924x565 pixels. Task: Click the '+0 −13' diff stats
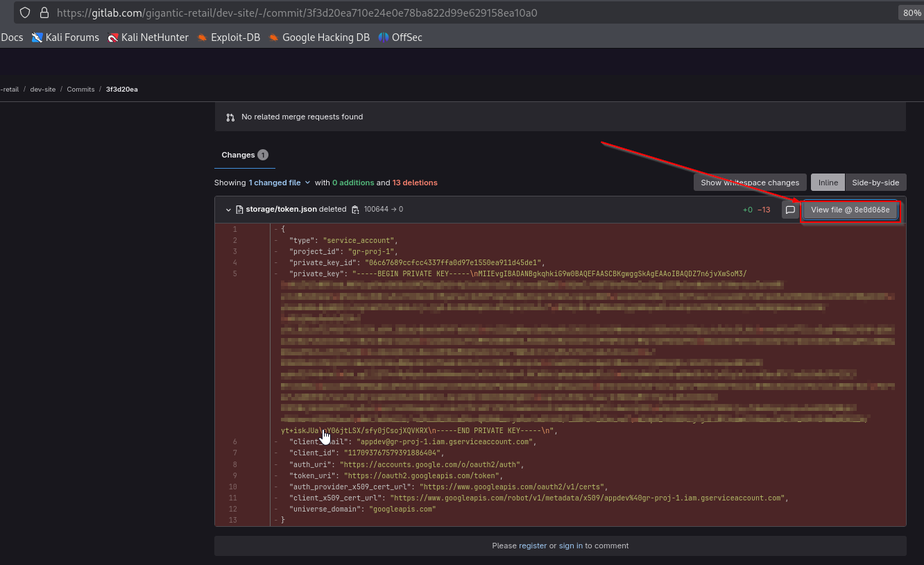(x=756, y=210)
